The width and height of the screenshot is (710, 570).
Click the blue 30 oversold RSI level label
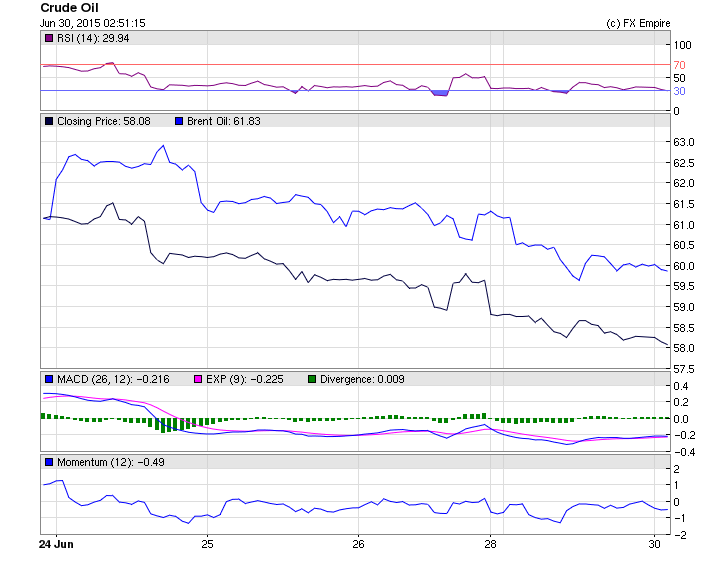[678, 91]
